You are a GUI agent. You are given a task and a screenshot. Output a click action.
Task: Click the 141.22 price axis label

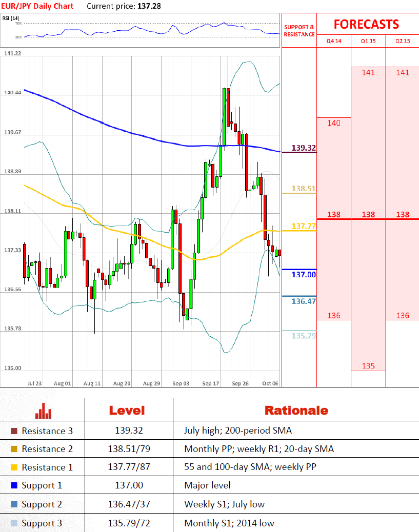pos(12,53)
